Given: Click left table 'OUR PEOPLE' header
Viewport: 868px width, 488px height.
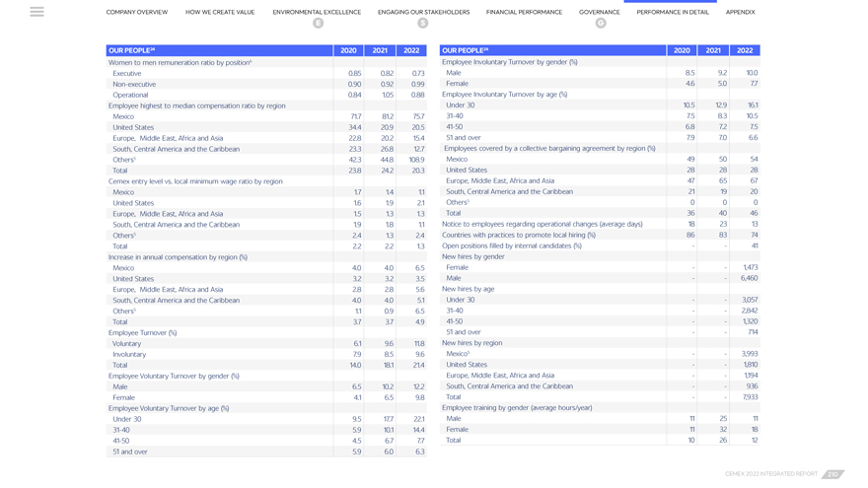Looking at the screenshot, I should [220, 50].
